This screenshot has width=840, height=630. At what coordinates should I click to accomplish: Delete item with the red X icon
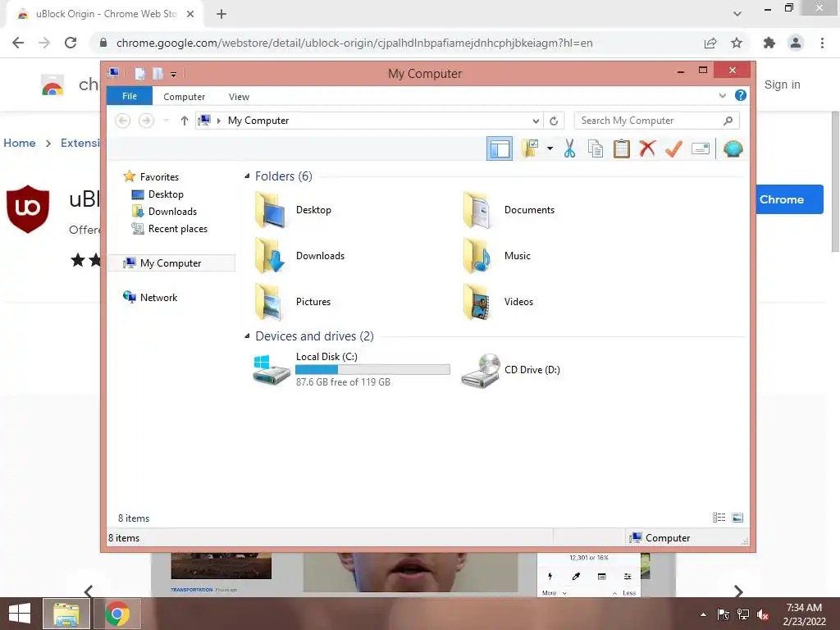coord(647,148)
